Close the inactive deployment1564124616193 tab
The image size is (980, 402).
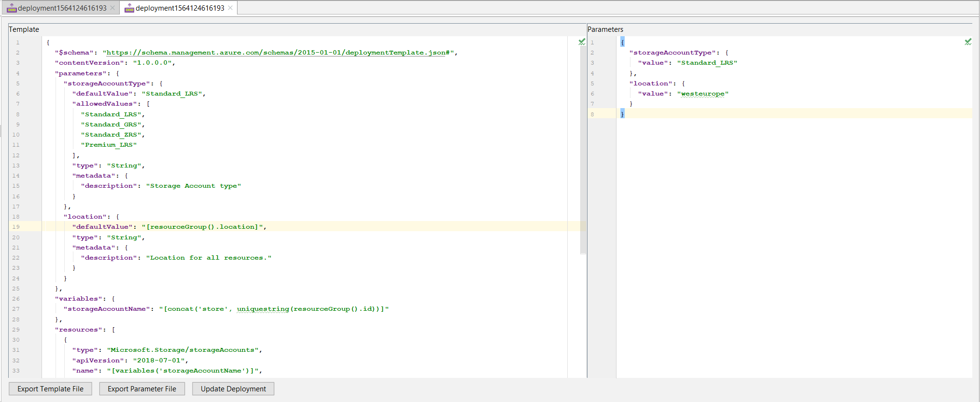pyautogui.click(x=112, y=8)
